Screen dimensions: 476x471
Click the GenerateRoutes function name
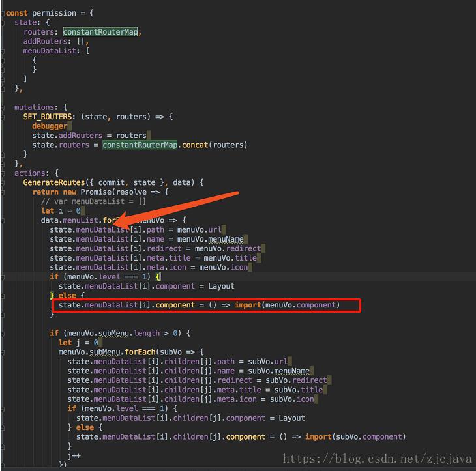tap(54, 182)
